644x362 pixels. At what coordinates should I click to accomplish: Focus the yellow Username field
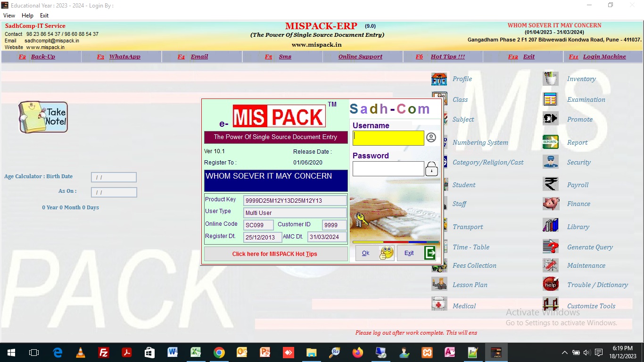click(388, 138)
